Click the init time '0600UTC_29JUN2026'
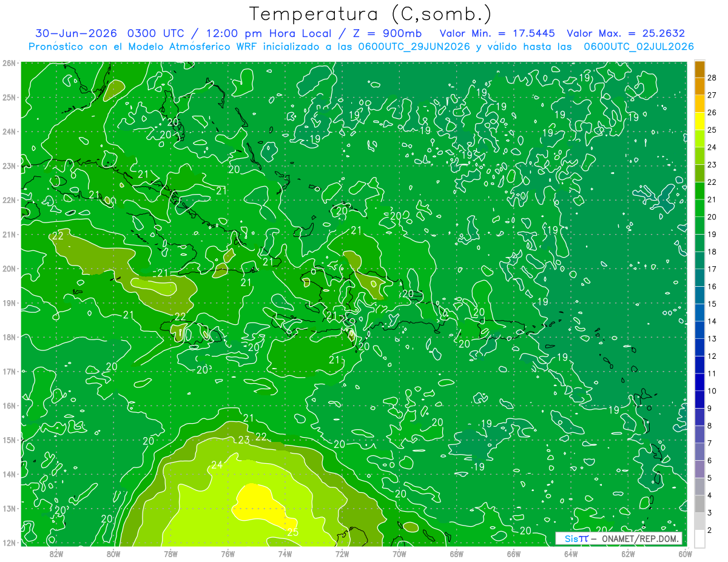The height and width of the screenshot is (562, 728). [414, 47]
